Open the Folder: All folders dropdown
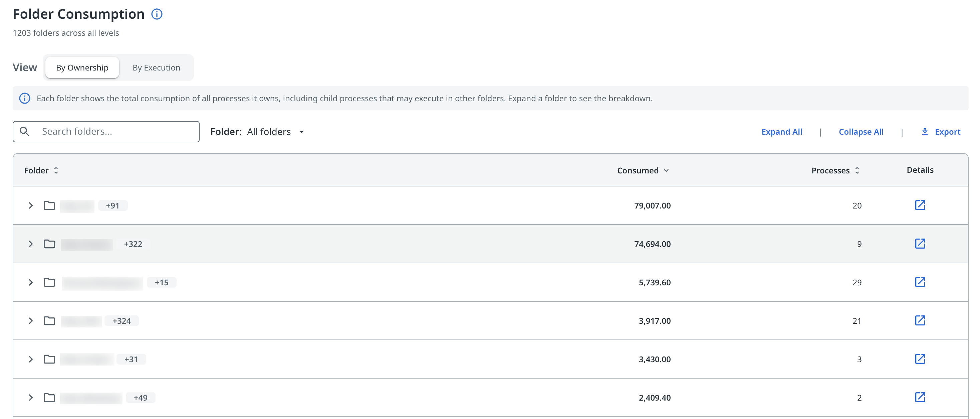The height and width of the screenshot is (419, 980). pyautogui.click(x=258, y=132)
